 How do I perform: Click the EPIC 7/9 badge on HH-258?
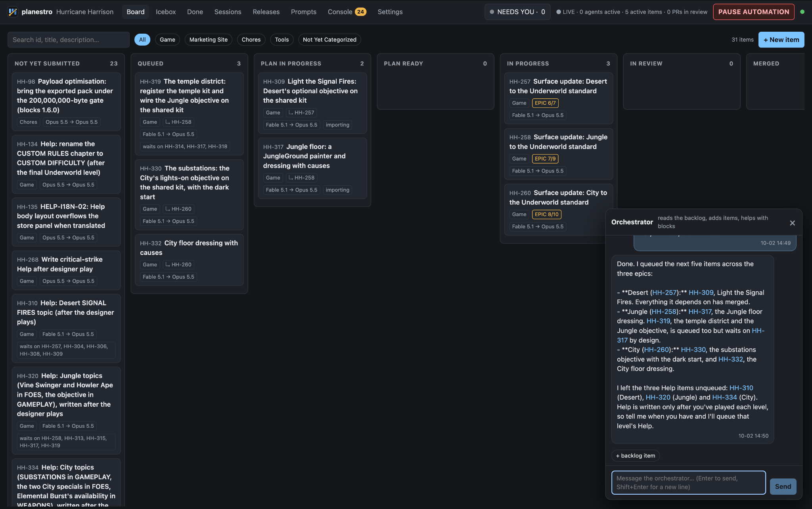coord(545,159)
